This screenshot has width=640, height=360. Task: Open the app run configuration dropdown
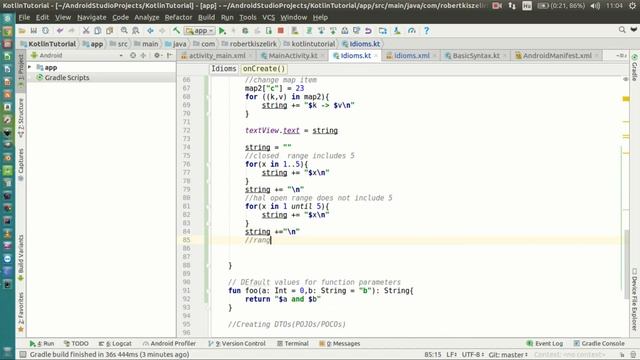click(199, 31)
